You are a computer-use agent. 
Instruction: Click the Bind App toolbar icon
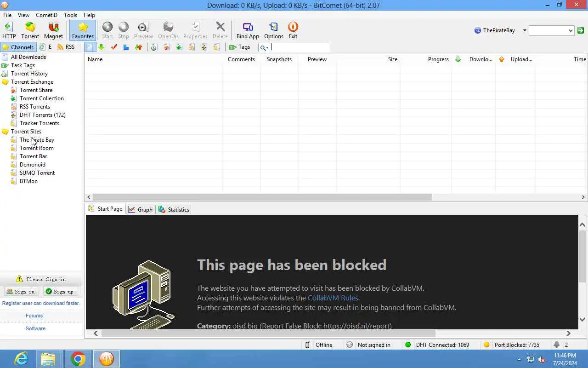(x=248, y=30)
